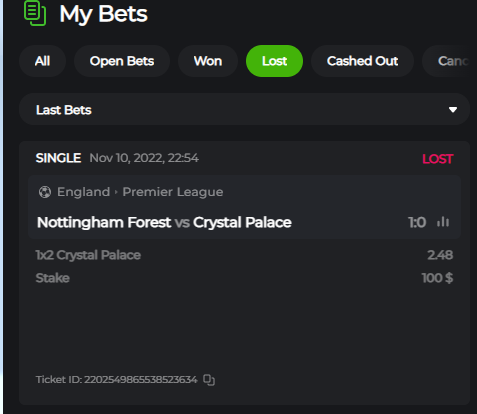
Task: Click the LOST status label
Action: [437, 159]
